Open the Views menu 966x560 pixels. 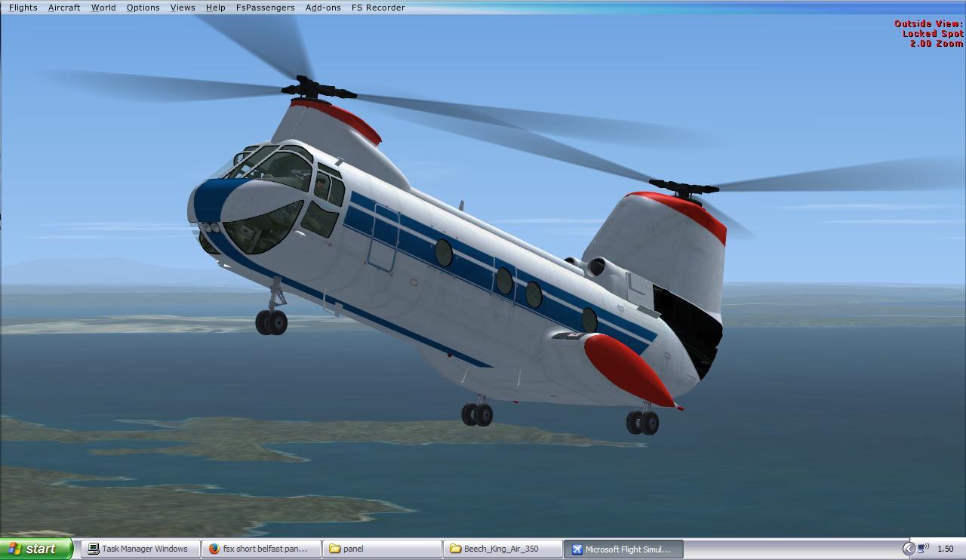pyautogui.click(x=183, y=8)
